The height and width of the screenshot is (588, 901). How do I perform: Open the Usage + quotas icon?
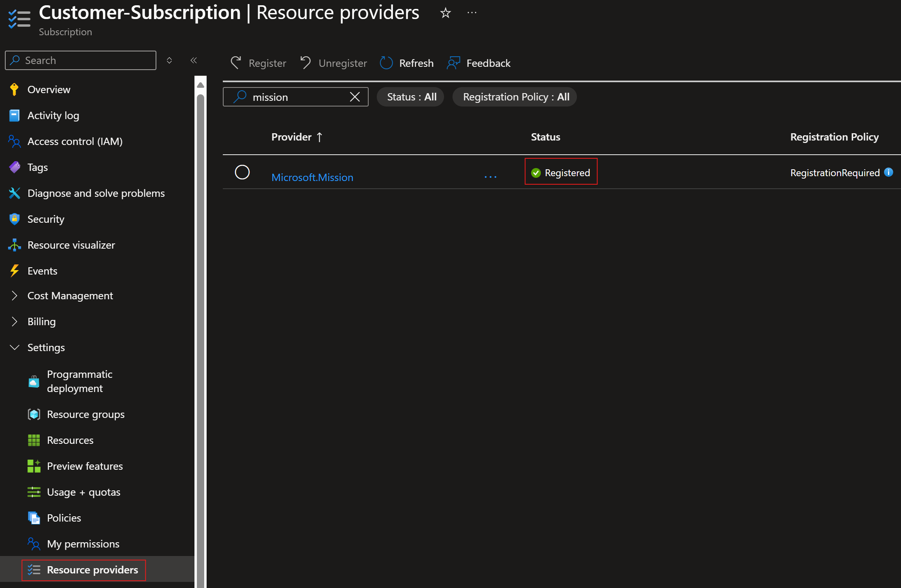pyautogui.click(x=34, y=492)
